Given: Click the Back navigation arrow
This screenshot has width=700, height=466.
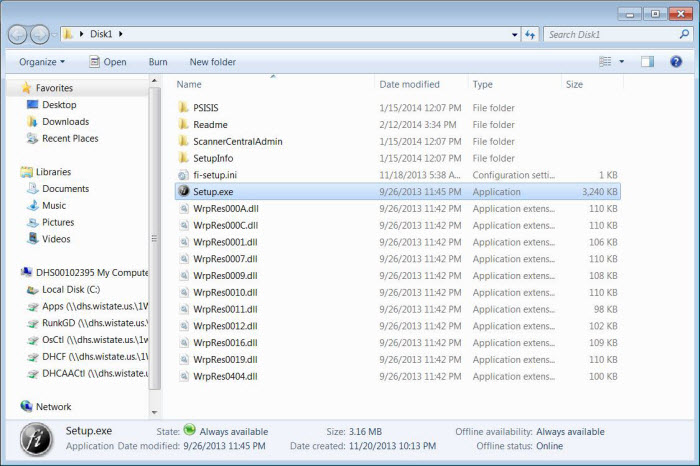Looking at the screenshot, I should 18,34.
